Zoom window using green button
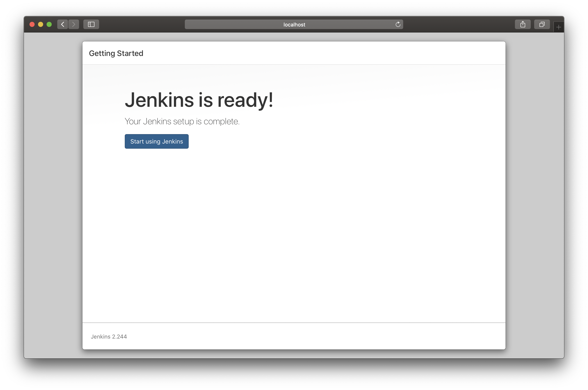Viewport: 588px width, 390px height. 49,24
